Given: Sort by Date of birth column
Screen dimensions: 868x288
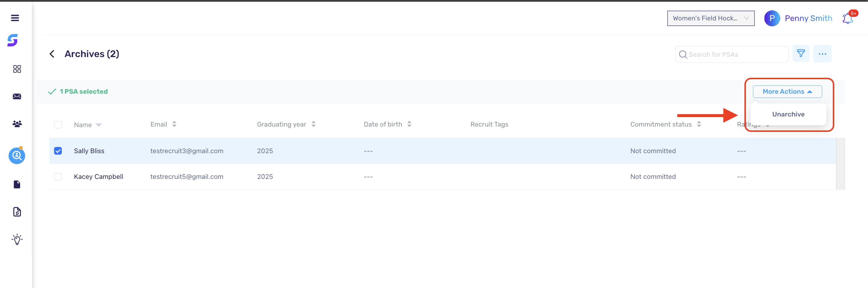Looking at the screenshot, I should (409, 124).
